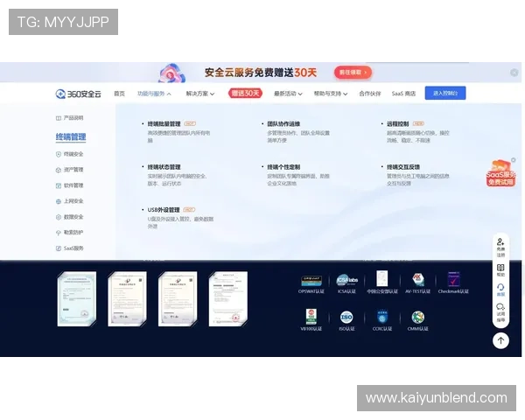
Task: Select 终端安全 shield icon item
Action: [x=59, y=154]
